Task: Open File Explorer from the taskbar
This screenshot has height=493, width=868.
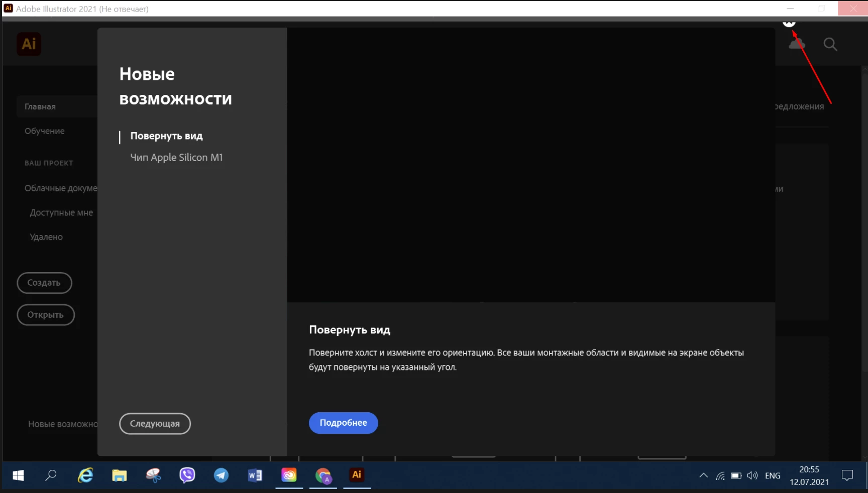Action: click(x=119, y=475)
